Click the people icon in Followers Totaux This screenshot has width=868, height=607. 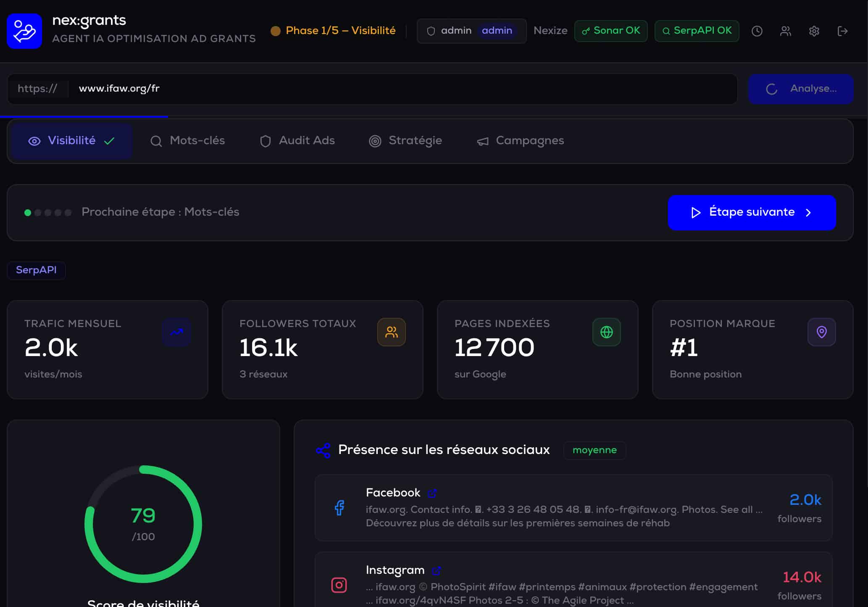[392, 332]
